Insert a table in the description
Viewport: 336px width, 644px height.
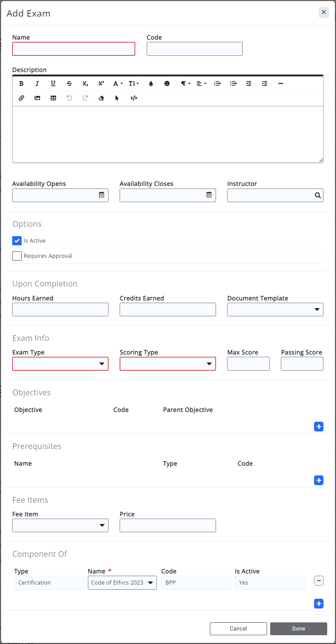(53, 98)
